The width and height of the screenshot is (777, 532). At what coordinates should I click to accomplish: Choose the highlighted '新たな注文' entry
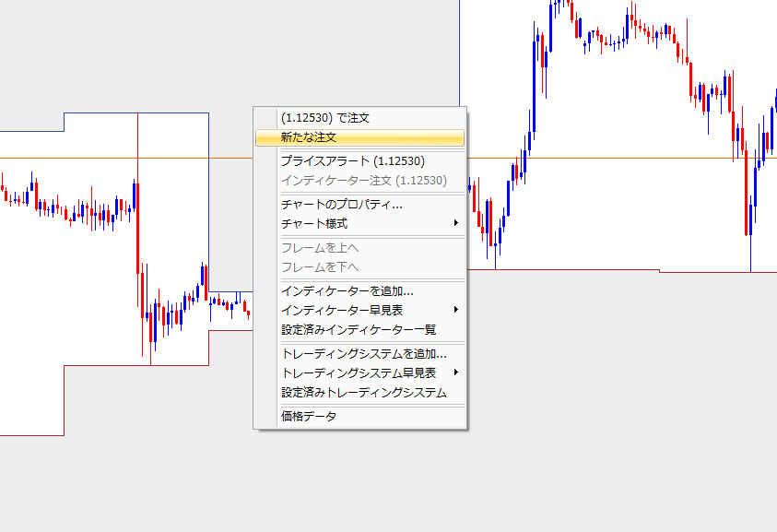(x=359, y=137)
